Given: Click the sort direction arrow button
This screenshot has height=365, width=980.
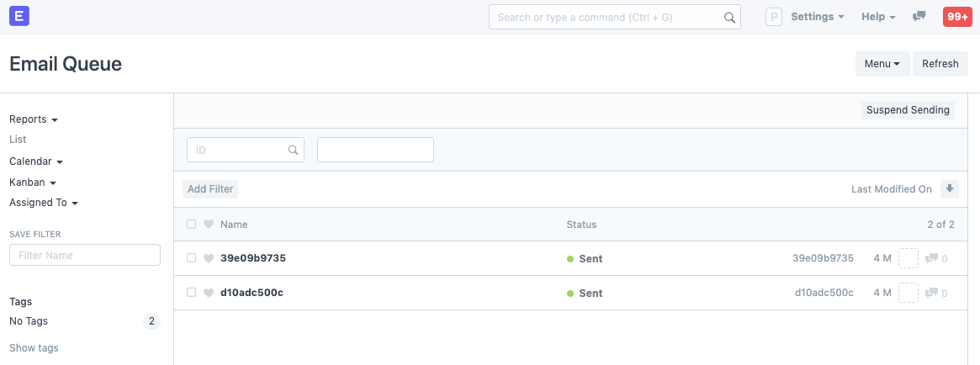Looking at the screenshot, I should point(950,189).
